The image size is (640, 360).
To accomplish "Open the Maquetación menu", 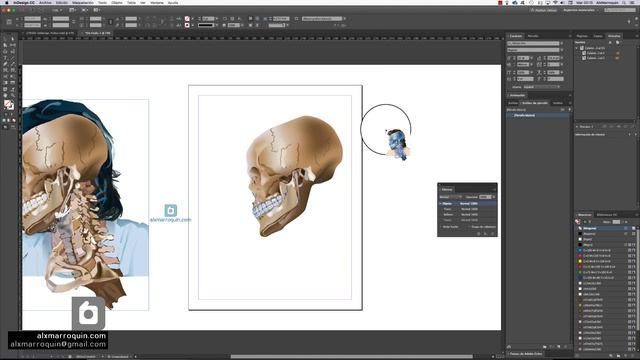I will [83, 2].
